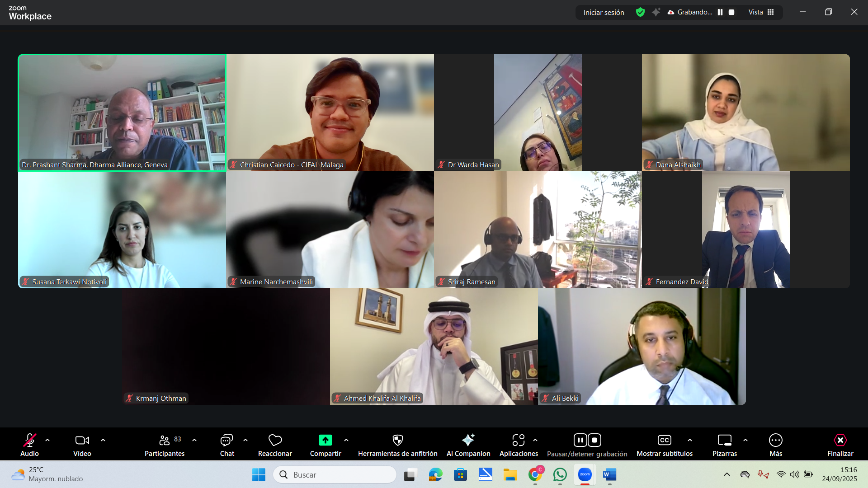Unmute the microphone Audio toggle
This screenshot has width=868, height=488.
[x=29, y=440]
